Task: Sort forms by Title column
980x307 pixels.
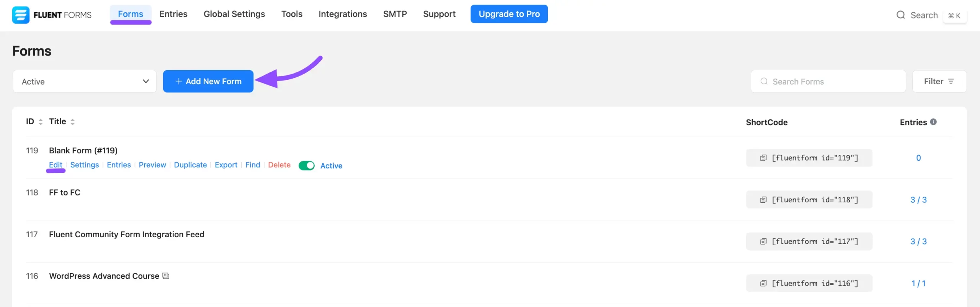Action: [x=72, y=122]
